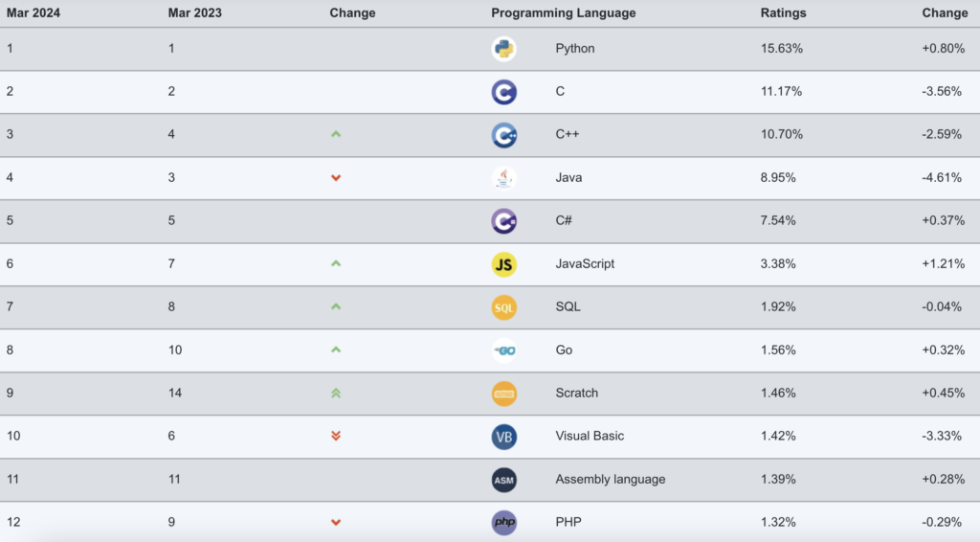The height and width of the screenshot is (542, 980).
Task: Click the red down arrow in Java row
Action: pos(336,178)
